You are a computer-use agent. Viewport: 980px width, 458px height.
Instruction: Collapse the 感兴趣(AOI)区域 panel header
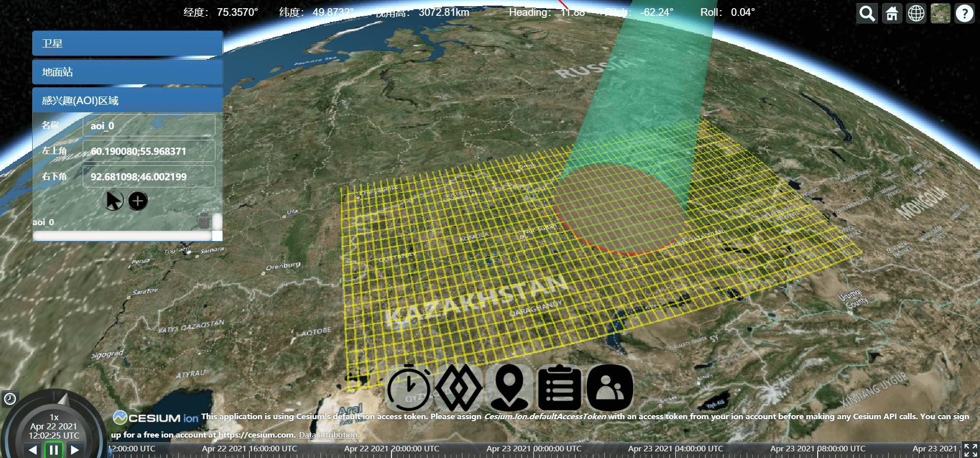point(128,101)
